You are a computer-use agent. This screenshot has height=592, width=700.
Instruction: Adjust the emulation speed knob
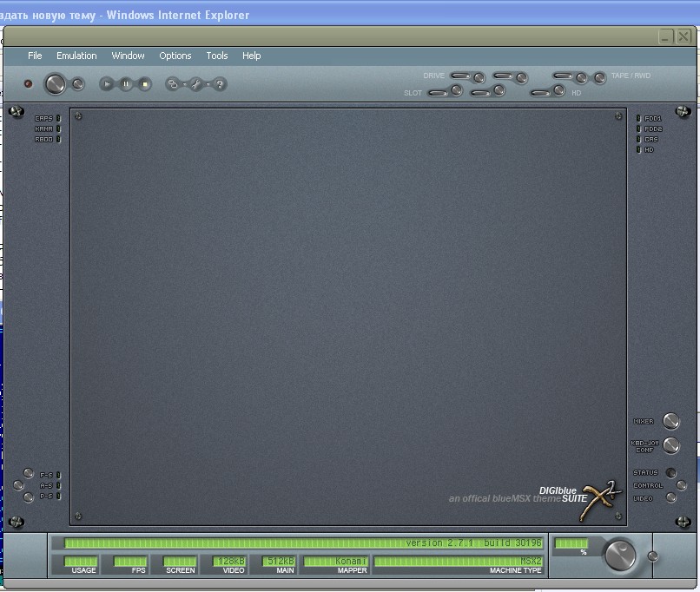point(620,556)
